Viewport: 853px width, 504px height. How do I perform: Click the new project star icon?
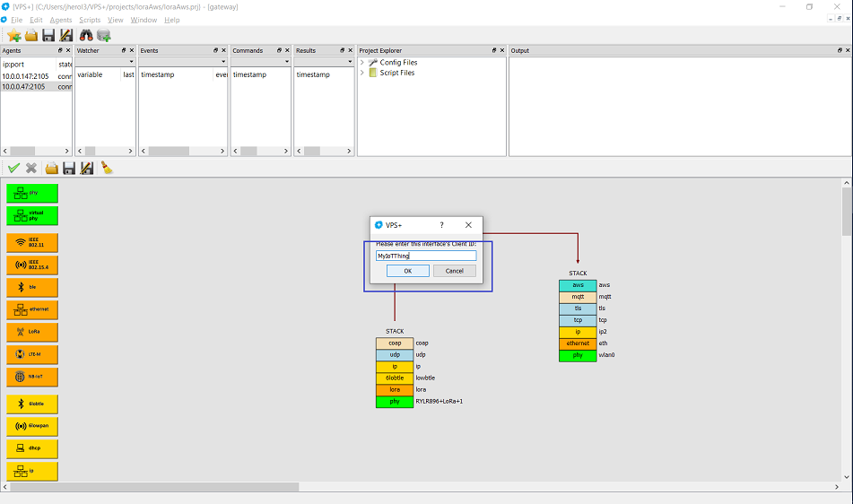[x=13, y=35]
